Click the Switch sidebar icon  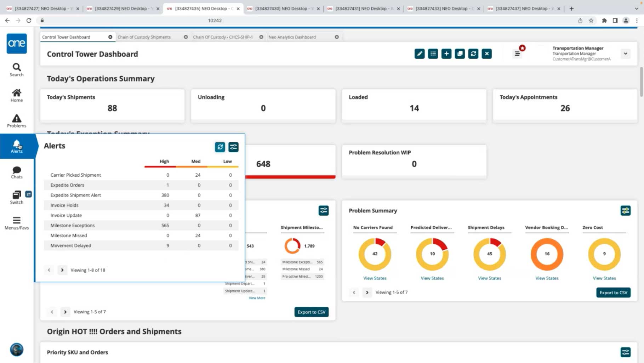click(x=17, y=197)
